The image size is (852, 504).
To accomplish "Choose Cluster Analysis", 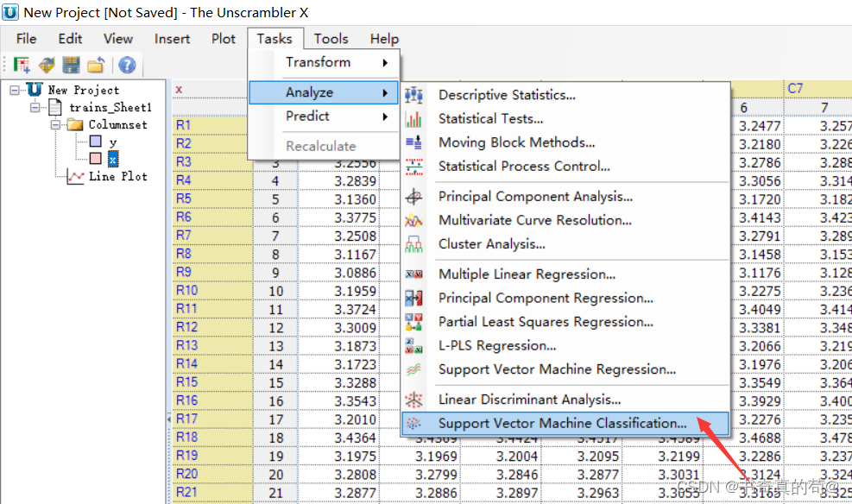I will (565, 244).
